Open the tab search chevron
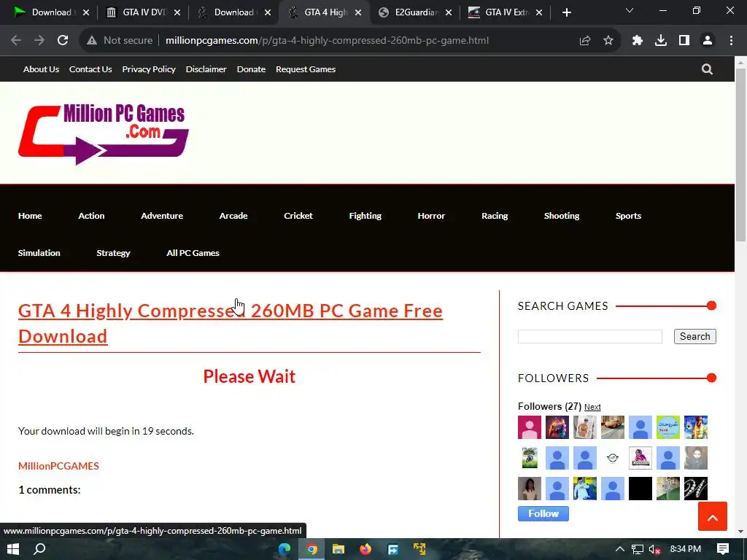The width and height of the screenshot is (747, 560). 630,10
